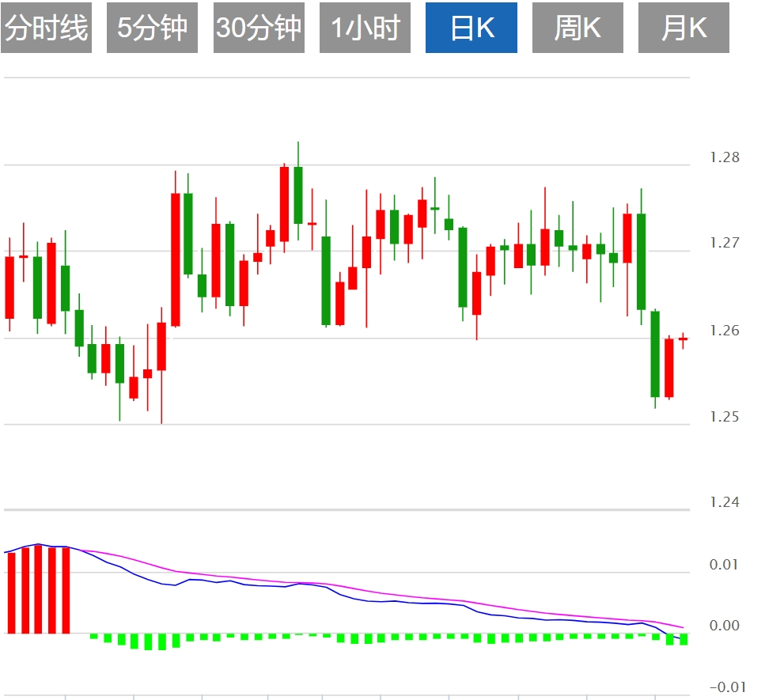Open the 30分钟 chart tab

pyautogui.click(x=259, y=28)
